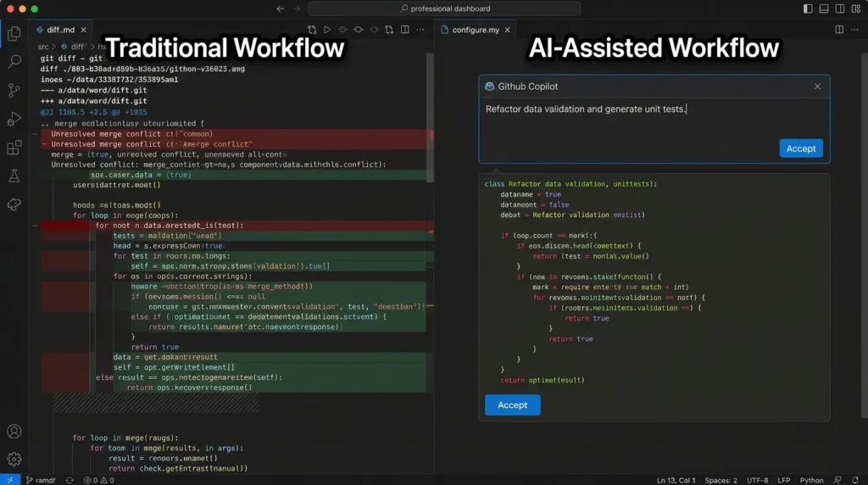Open the errors and warnings counter
This screenshot has width=868, height=485.
98,480
